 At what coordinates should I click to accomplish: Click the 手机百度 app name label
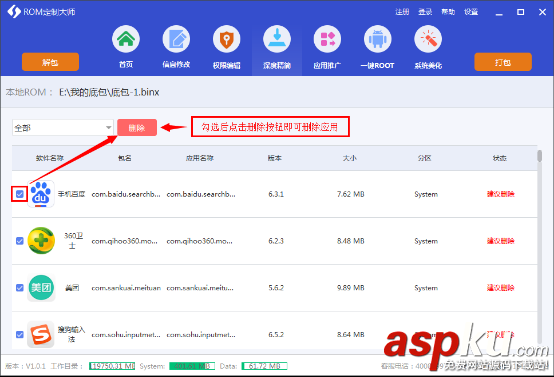(x=71, y=194)
